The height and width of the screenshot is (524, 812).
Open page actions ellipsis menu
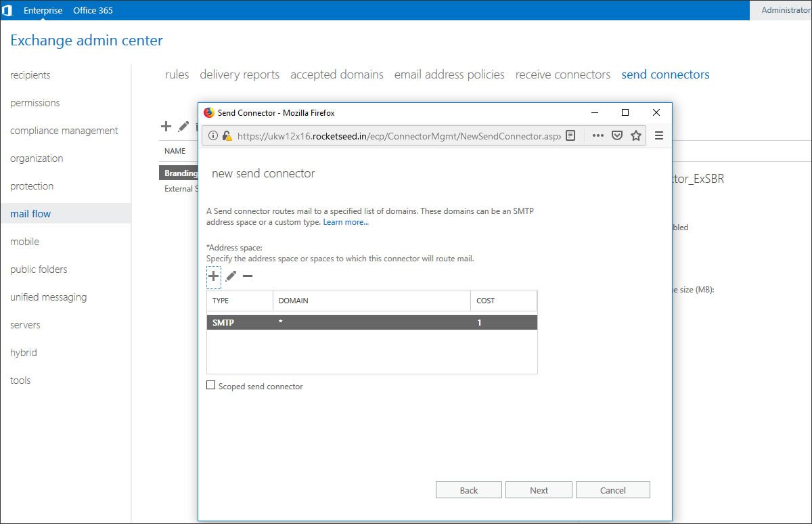[597, 135]
